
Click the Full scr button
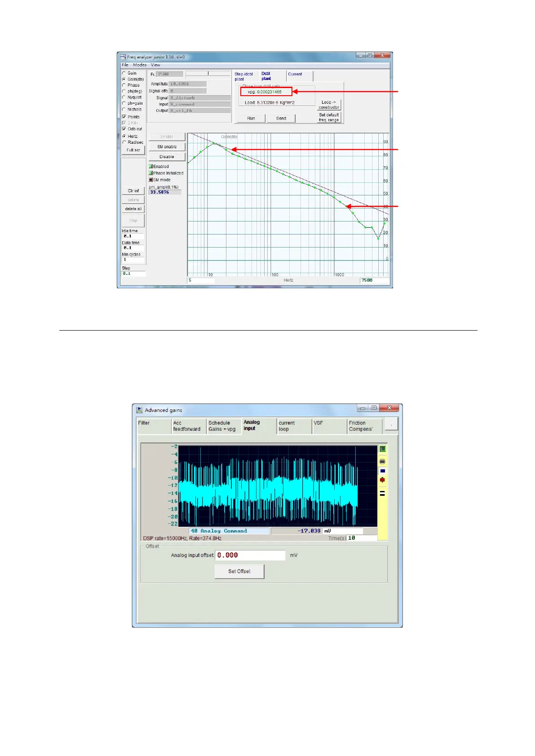(x=133, y=150)
